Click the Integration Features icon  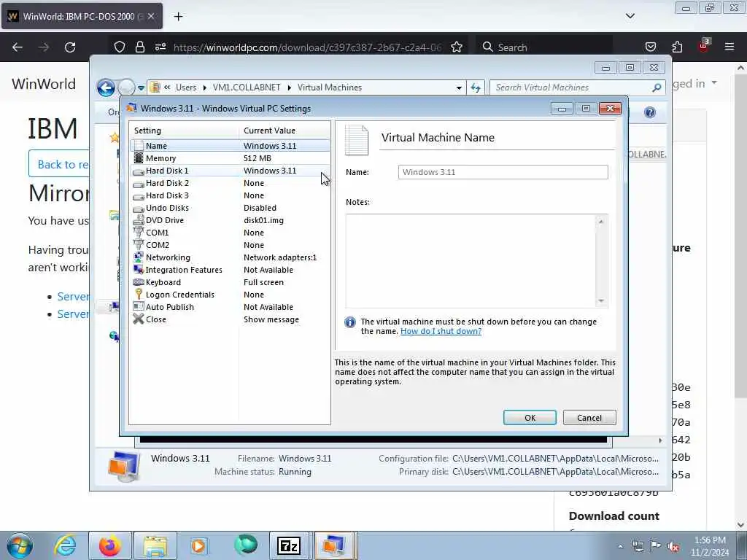pos(138,270)
